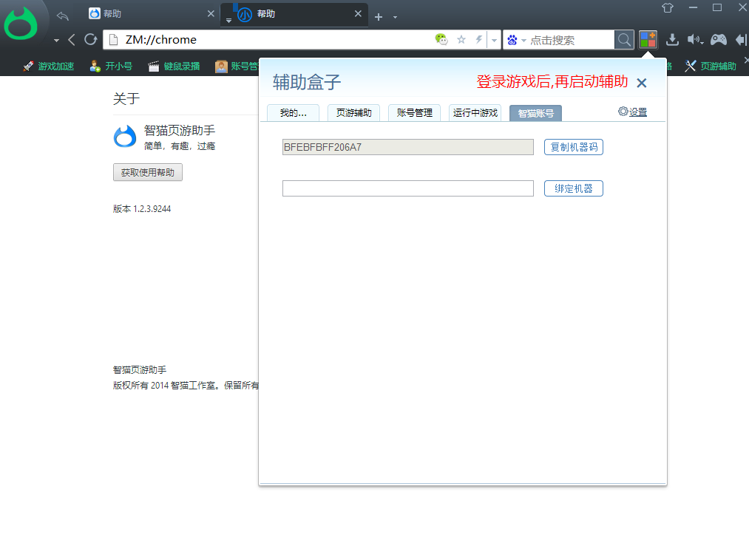Open the skin shirt icon in title bar
The image size is (749, 560).
point(668,7)
